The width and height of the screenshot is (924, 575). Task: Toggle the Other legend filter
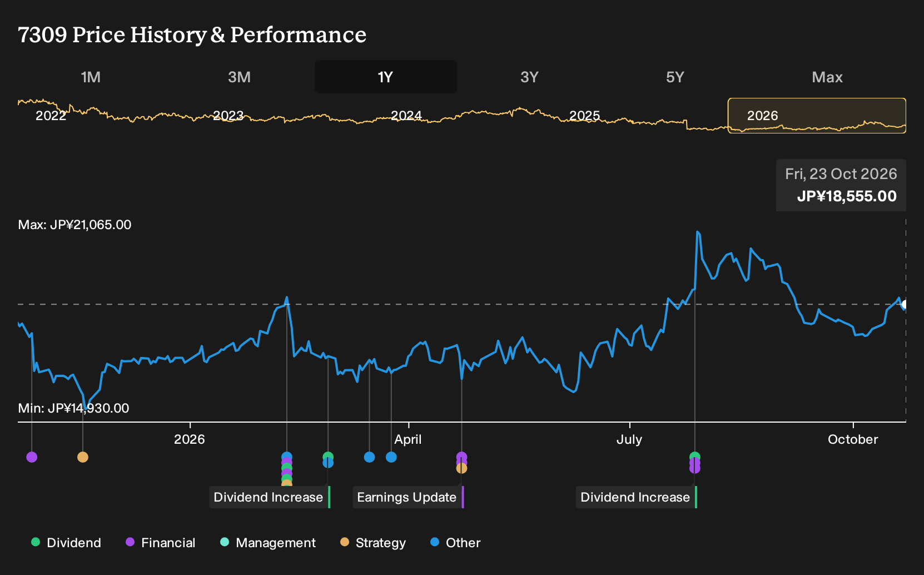[x=455, y=543]
